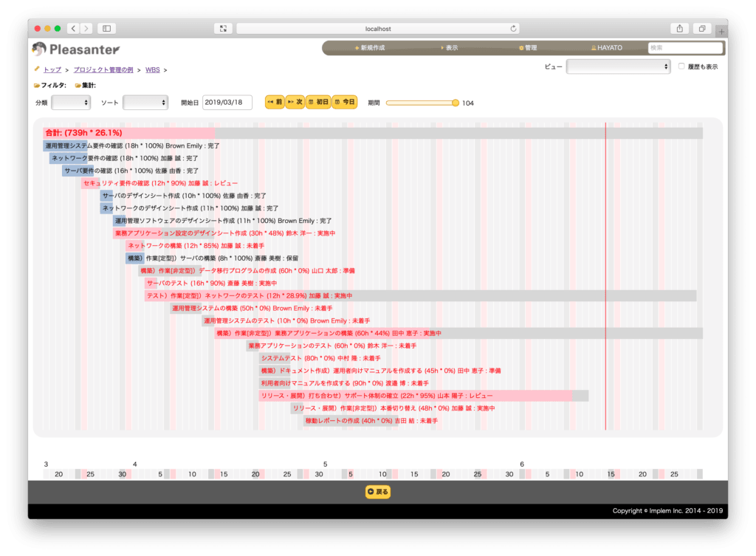Follow the プロジェクト管理の例 breadcrumb link
Screen dimensions: 756x556
[103, 70]
